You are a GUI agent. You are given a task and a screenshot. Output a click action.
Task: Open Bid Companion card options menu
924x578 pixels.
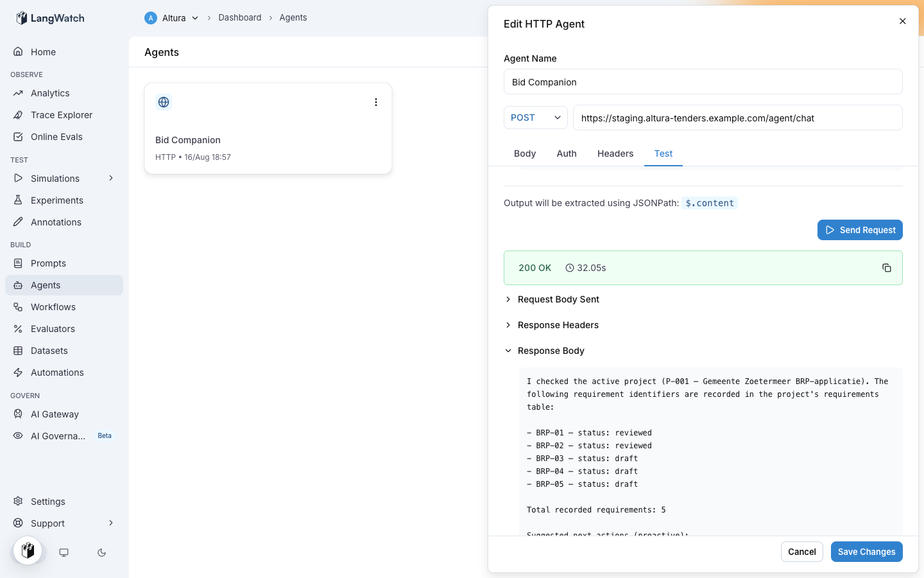[376, 102]
